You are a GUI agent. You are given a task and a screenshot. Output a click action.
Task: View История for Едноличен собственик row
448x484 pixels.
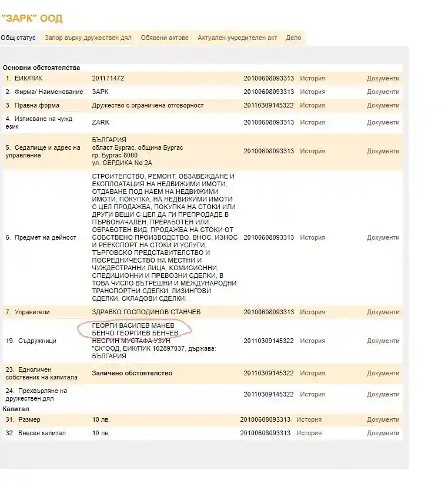point(312,373)
